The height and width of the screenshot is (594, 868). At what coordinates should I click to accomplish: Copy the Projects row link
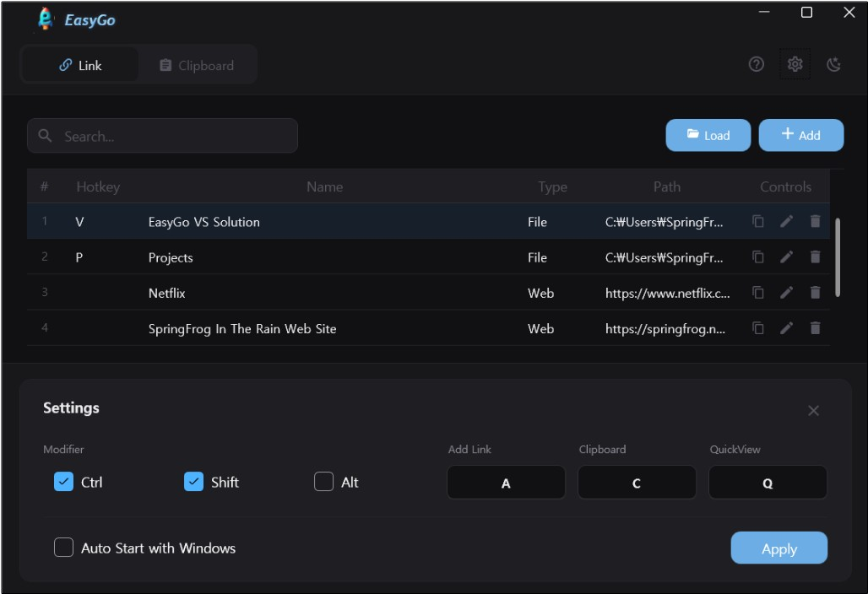click(x=758, y=257)
